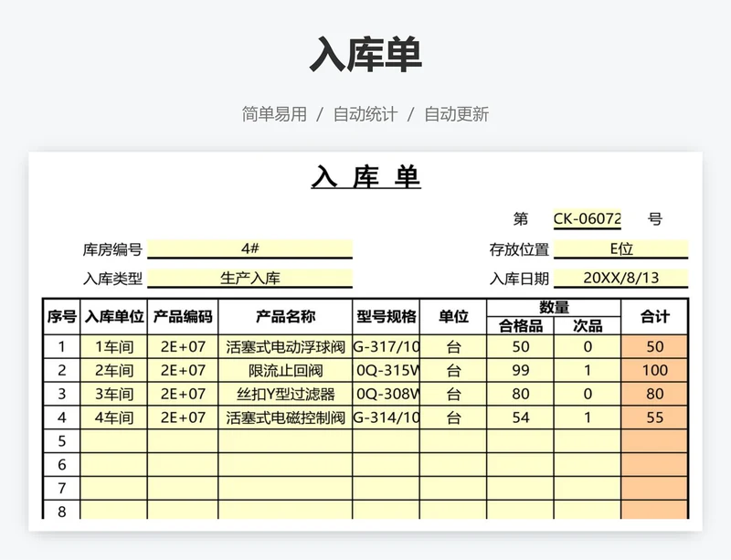This screenshot has width=731, height=560.
Task: Click the 次品 sub-header cell
Action: coord(591,327)
